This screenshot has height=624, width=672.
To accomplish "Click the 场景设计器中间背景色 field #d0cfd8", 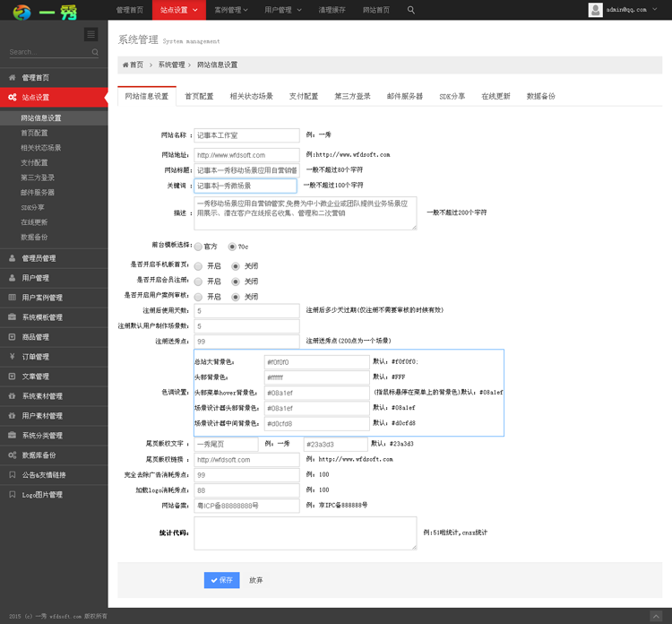I will coord(316,424).
